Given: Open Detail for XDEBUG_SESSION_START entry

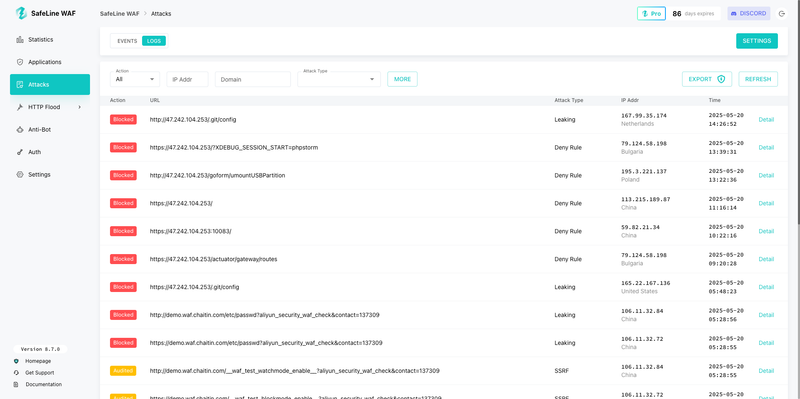Looking at the screenshot, I should pos(766,147).
